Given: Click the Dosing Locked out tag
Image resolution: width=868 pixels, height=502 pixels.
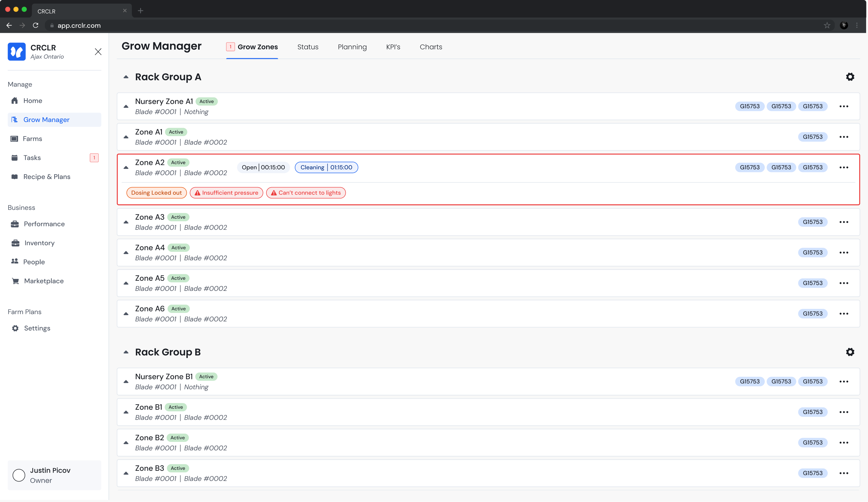Looking at the screenshot, I should [157, 193].
